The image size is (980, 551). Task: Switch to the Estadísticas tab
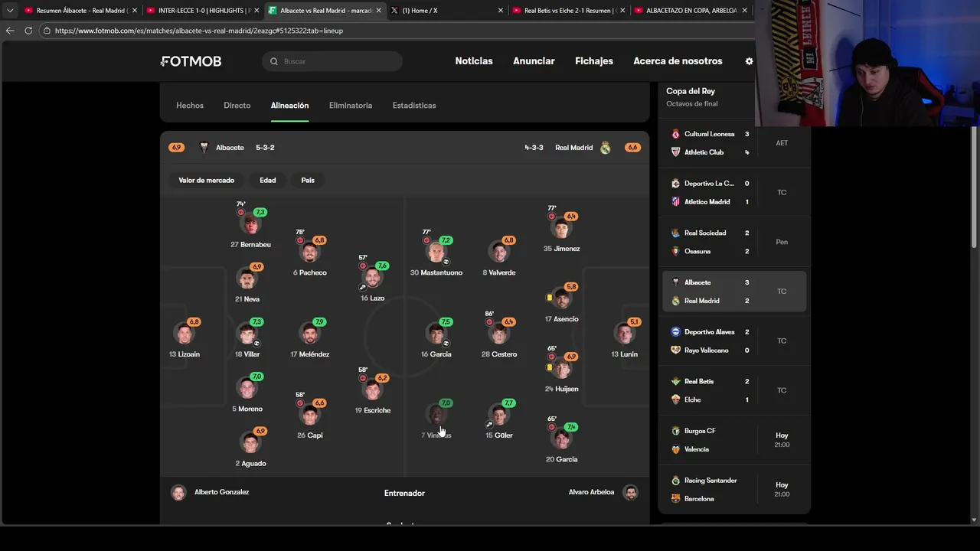click(414, 106)
